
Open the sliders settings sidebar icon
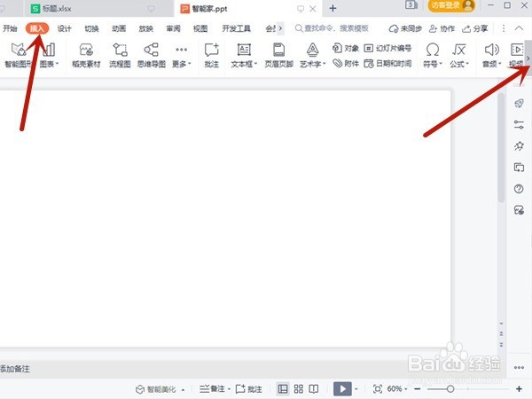point(519,125)
